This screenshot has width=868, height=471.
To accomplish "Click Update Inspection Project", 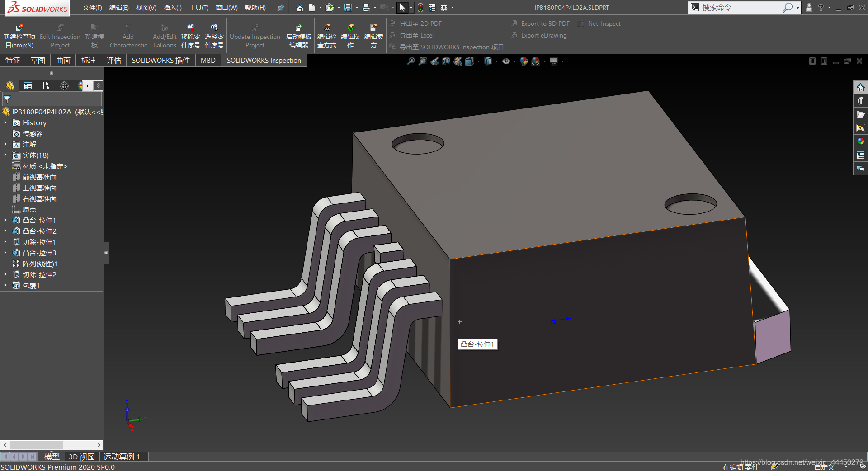I will [x=255, y=35].
